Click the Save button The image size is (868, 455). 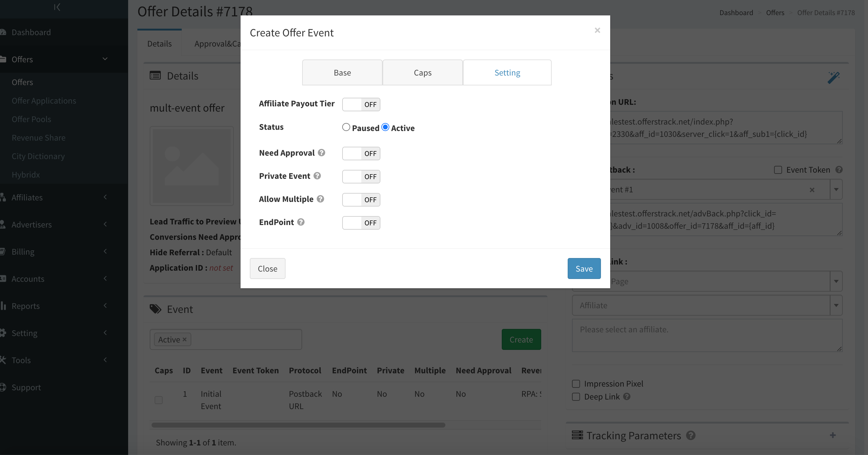pyautogui.click(x=584, y=268)
